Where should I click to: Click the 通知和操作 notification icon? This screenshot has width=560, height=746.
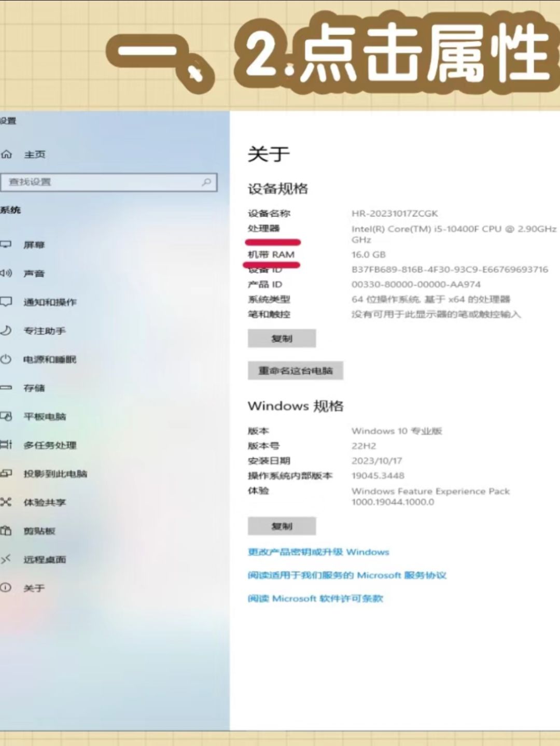[6, 301]
